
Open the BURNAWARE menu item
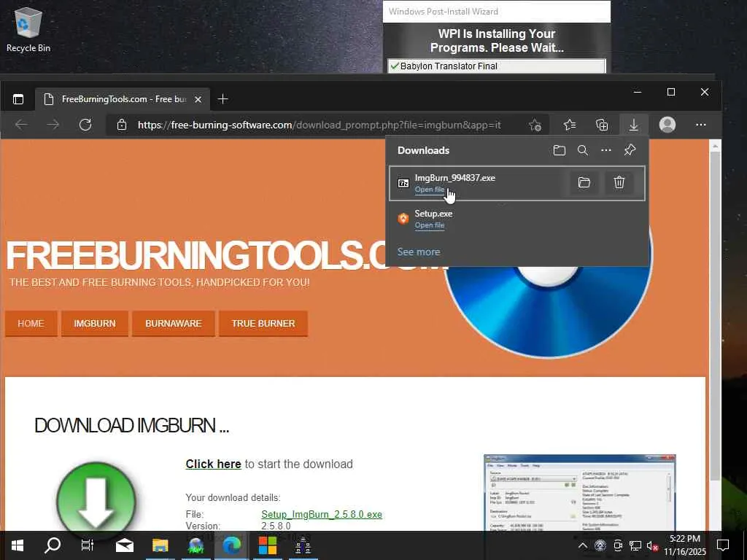(174, 323)
